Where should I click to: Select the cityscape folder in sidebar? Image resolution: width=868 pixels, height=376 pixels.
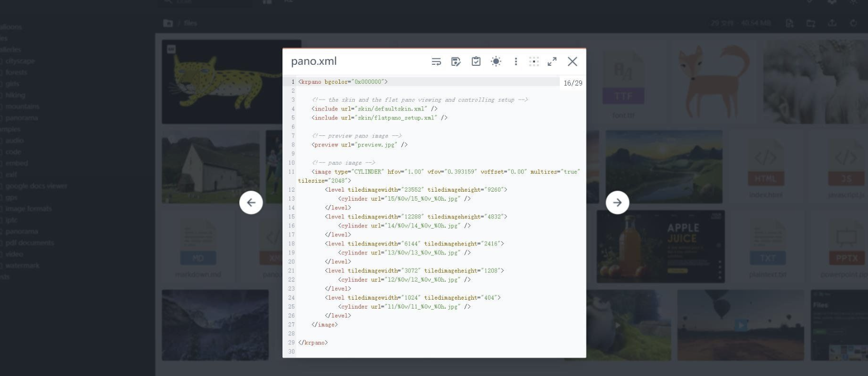tap(20, 61)
